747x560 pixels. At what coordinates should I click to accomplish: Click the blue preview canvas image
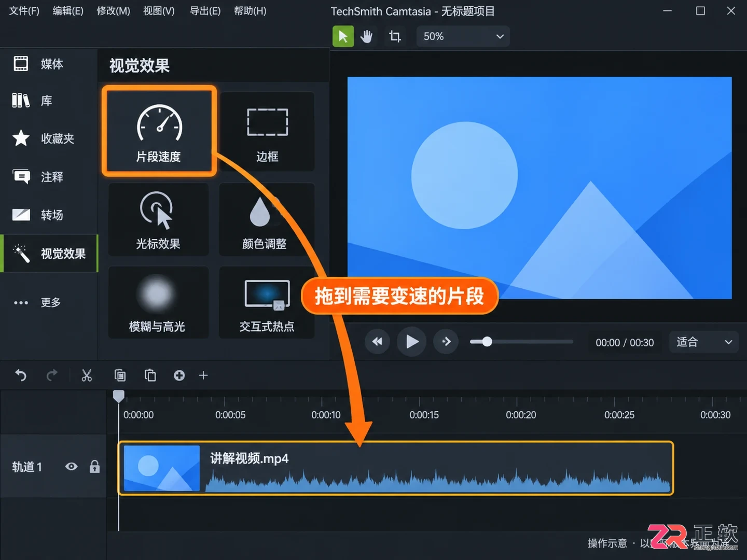[539, 188]
